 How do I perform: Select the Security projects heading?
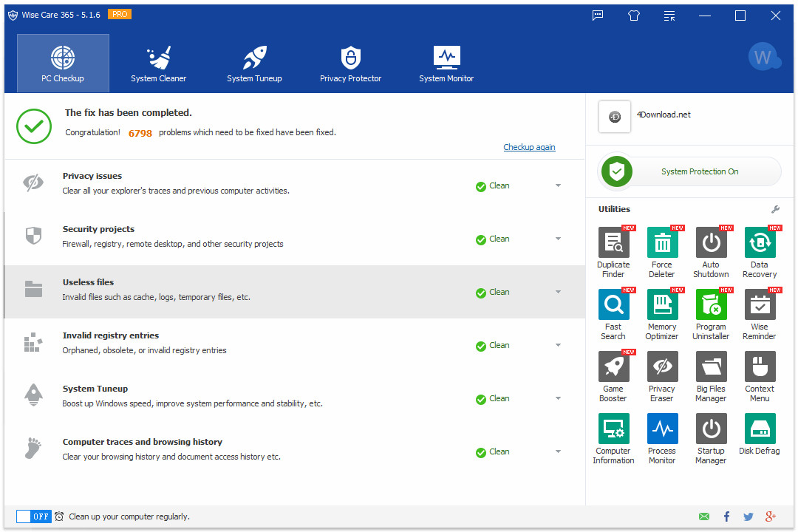pyautogui.click(x=99, y=229)
